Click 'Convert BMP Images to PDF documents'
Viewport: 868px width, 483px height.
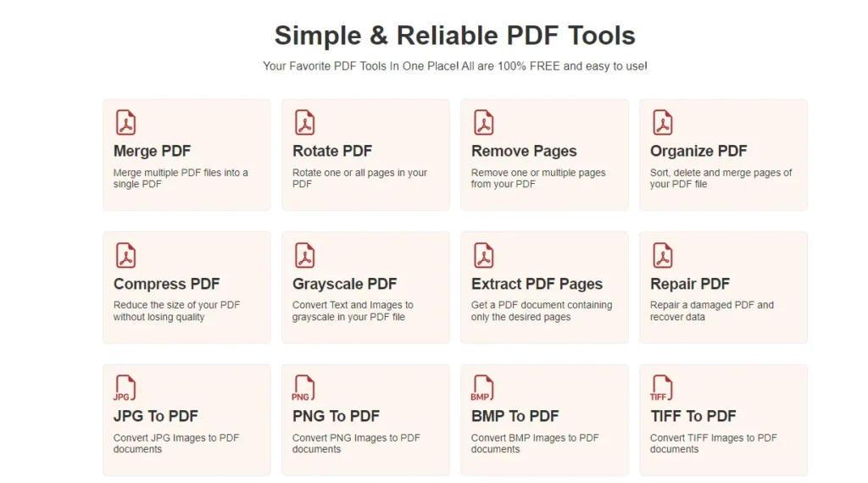[535, 443]
